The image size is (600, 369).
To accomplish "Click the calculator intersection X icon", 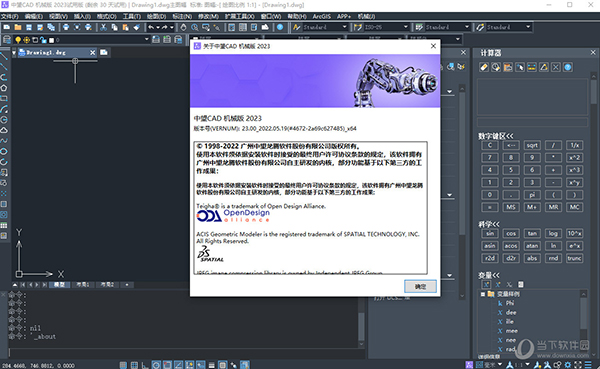I will [556, 67].
